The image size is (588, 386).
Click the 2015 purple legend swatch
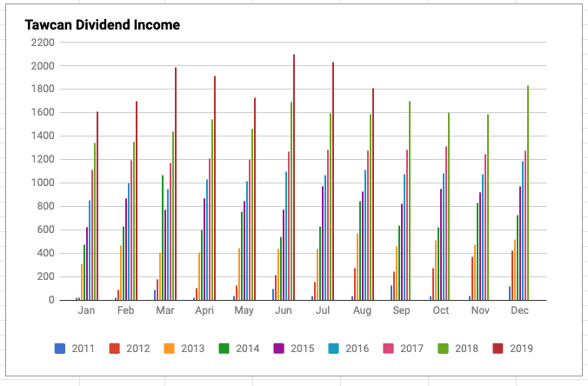point(278,349)
